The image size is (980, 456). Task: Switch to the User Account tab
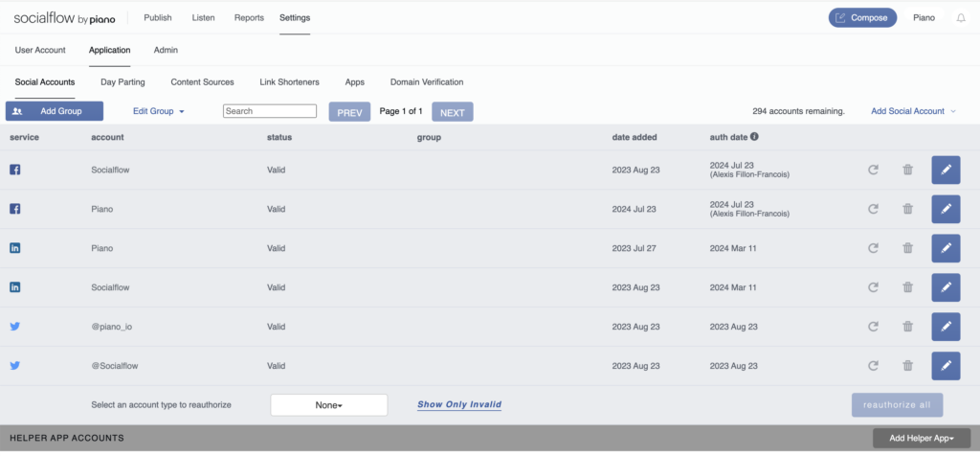pos(40,50)
